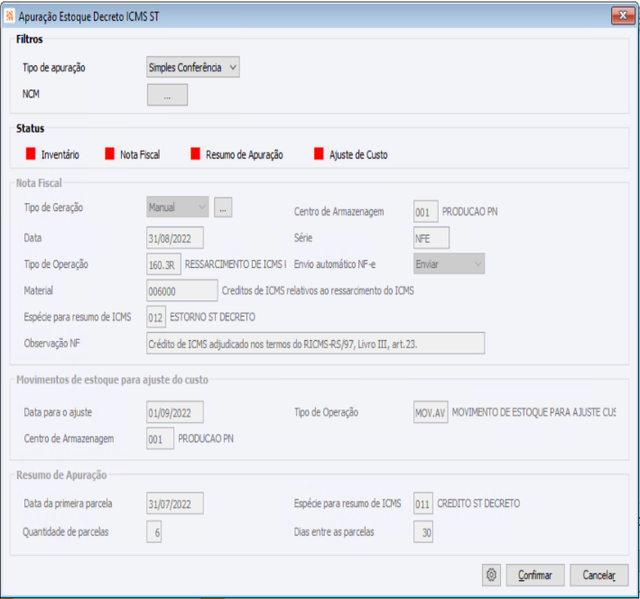Click the Data para o ajuste field 01/09/2022
The image size is (640, 599).
[175, 413]
